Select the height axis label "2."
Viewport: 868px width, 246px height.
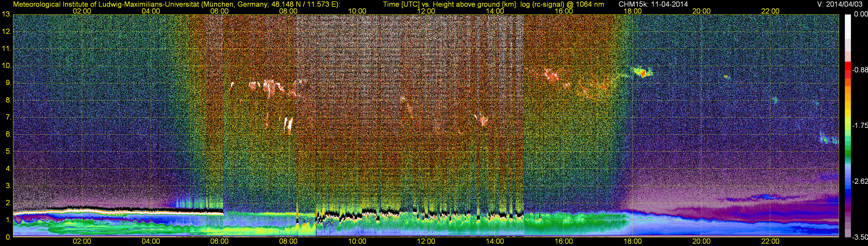tap(8, 203)
